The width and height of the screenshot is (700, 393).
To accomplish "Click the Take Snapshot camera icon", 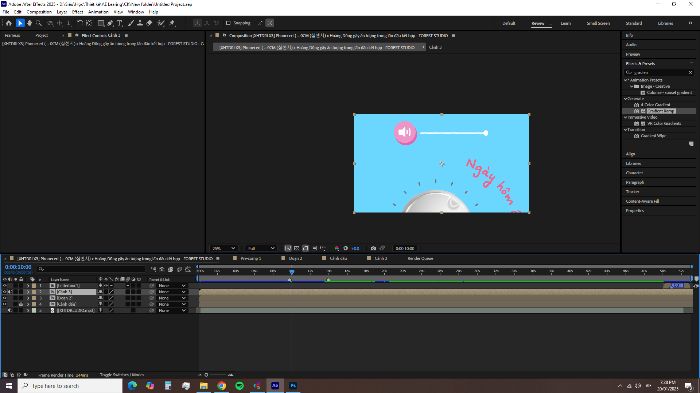I will [x=373, y=248].
